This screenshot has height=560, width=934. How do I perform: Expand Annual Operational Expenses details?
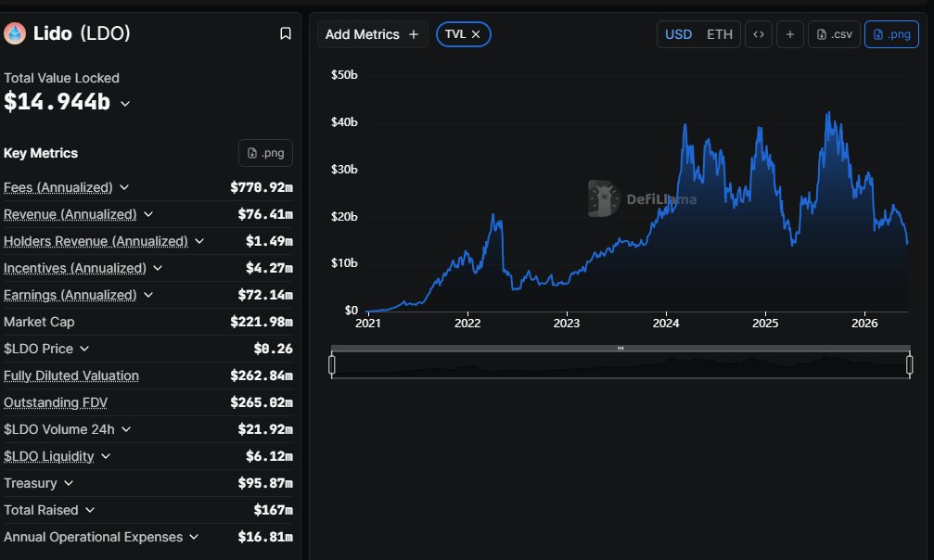(x=194, y=537)
